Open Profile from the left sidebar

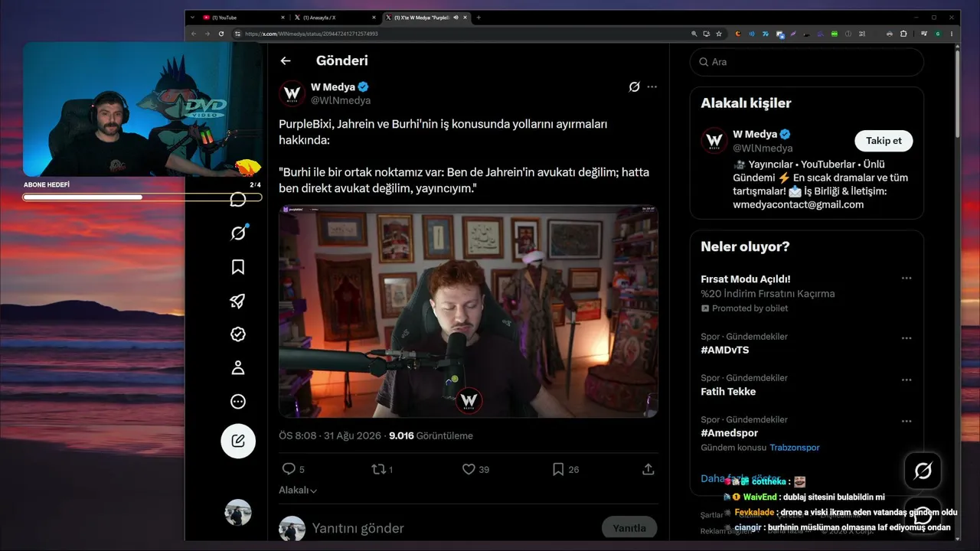238,368
